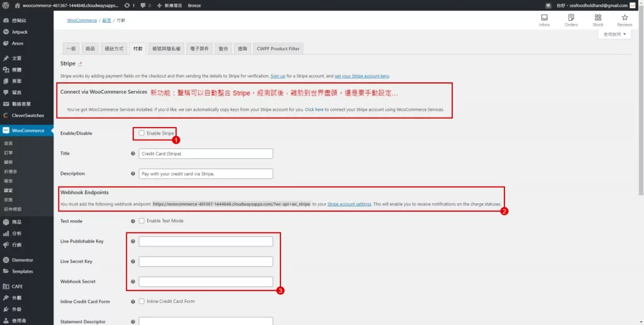Screen dimensions: 644x325
Task: Select 設定 settings under WooCommerce submenu
Action: 8,190
